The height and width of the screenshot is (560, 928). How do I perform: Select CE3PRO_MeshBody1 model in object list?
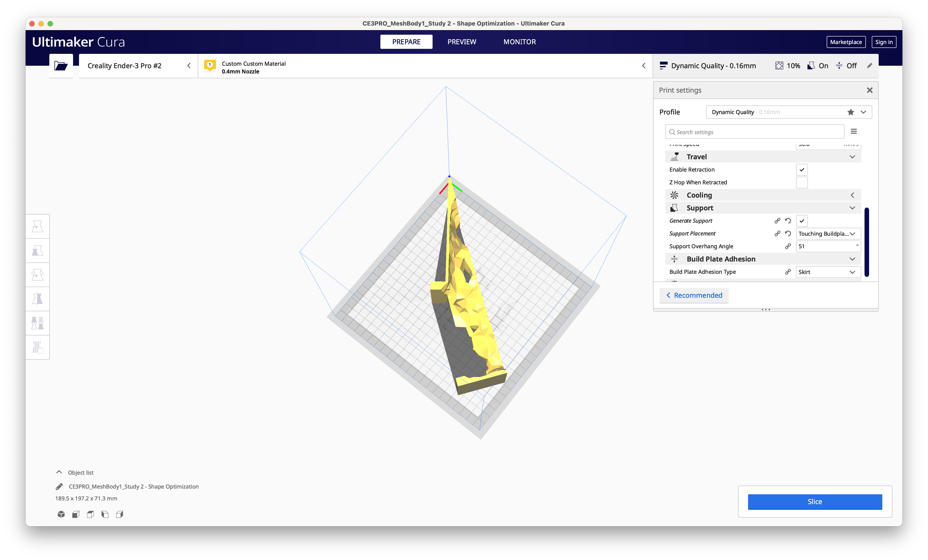click(x=134, y=487)
